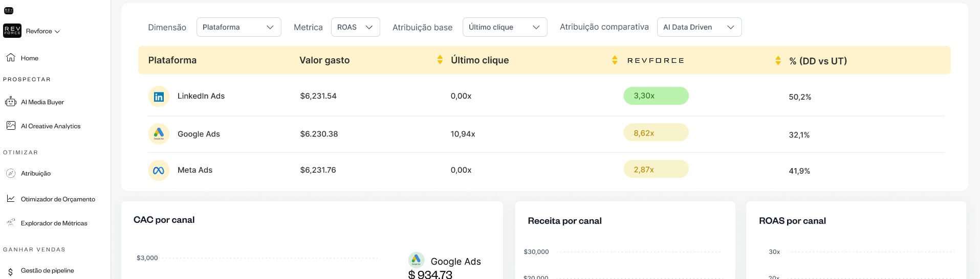Click the yellow 8,62x ROAS badge

(656, 133)
